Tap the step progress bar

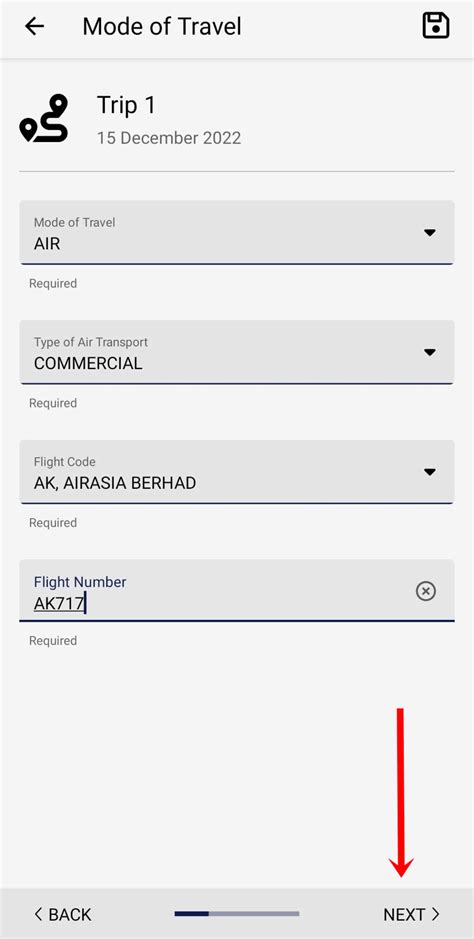(x=237, y=914)
